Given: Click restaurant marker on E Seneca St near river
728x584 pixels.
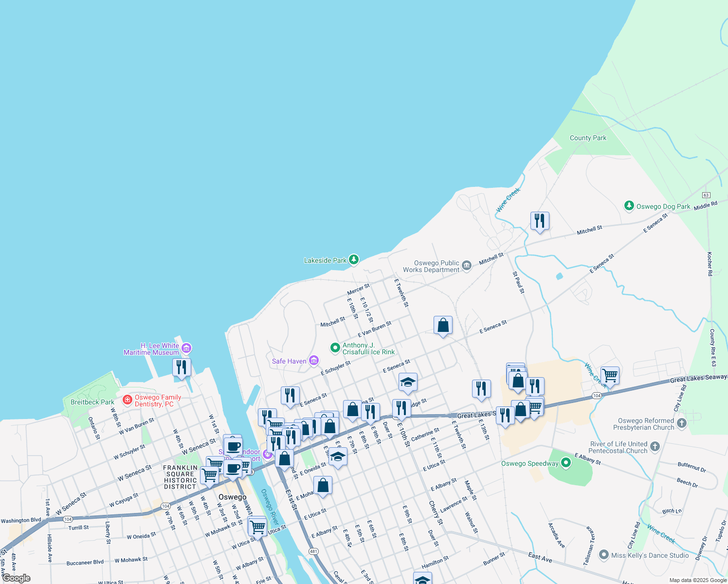Looking at the screenshot, I should pos(290,396).
